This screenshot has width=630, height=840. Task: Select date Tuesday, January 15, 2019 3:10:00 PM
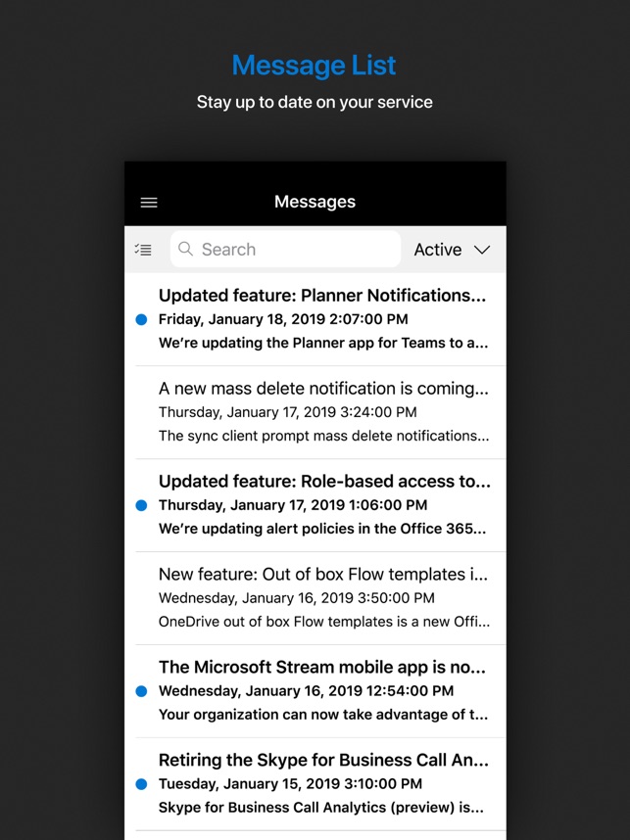[290, 784]
